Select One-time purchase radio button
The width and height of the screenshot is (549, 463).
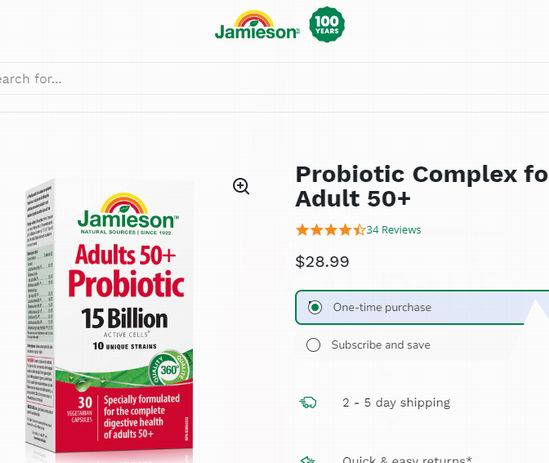pyautogui.click(x=315, y=307)
